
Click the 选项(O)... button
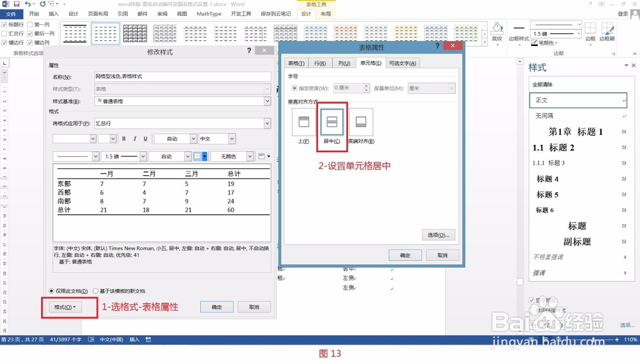[x=438, y=235]
